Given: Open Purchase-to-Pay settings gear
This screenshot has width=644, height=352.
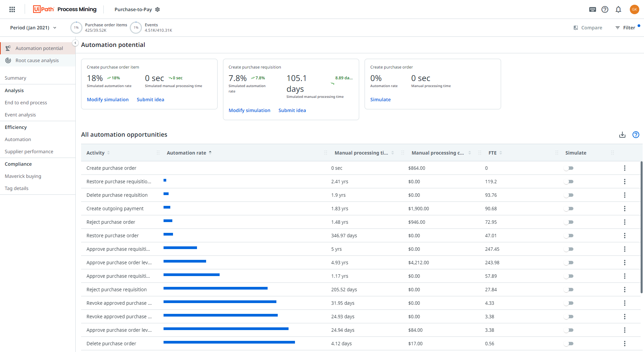Looking at the screenshot, I should [157, 9].
